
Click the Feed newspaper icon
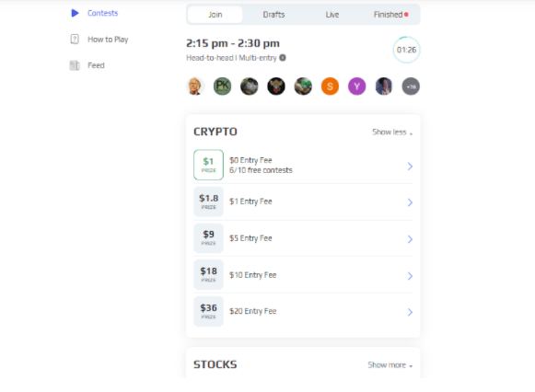tap(75, 65)
